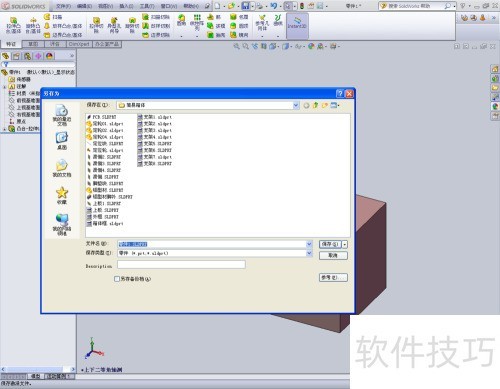Open the Insert (插入) menu
This screenshot has width=500, height=389.
126,6
